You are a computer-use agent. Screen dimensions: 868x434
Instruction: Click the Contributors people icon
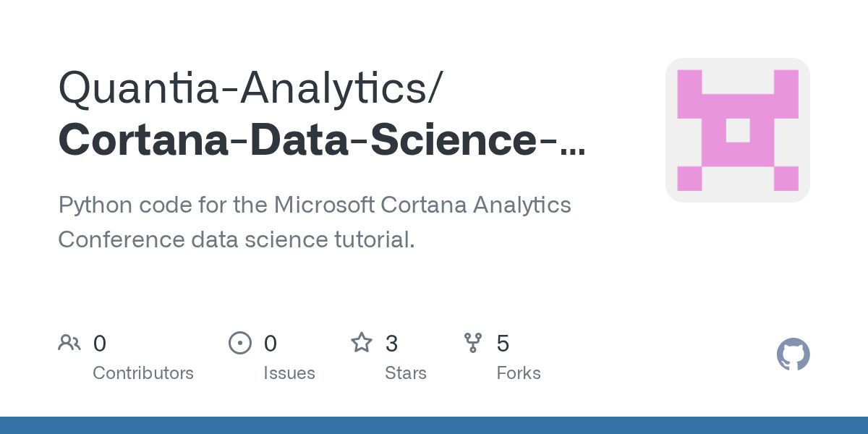[x=69, y=343]
